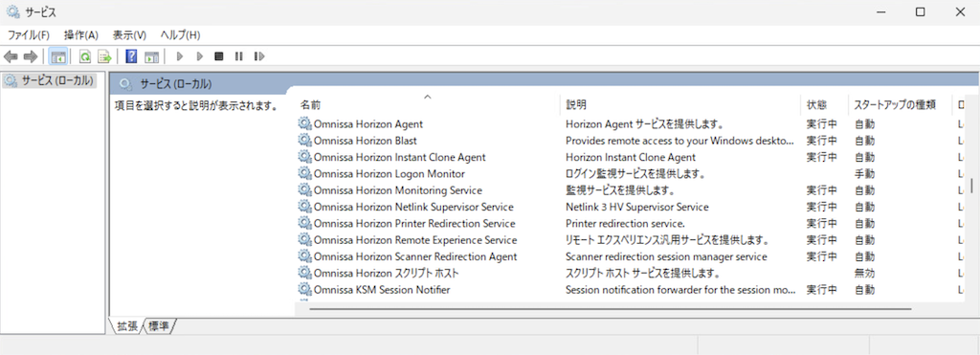This screenshot has width=980, height=355.
Task: Click gear icon of Printer Redirection Service
Action: click(304, 223)
